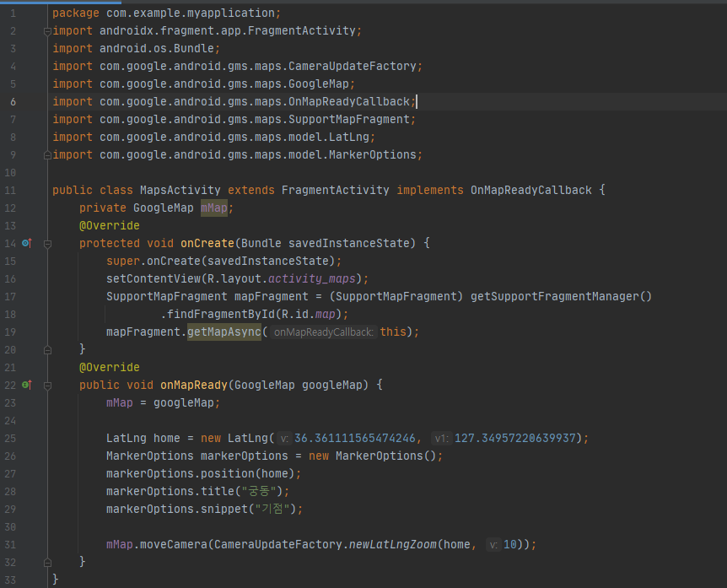The image size is (727, 588).
Task: Click the fold end marker at onCreate closing brace
Action: tap(47, 350)
